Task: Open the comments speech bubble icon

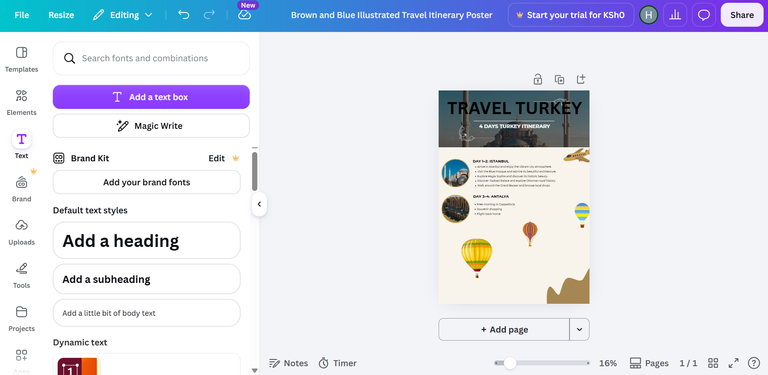Action: click(x=704, y=15)
